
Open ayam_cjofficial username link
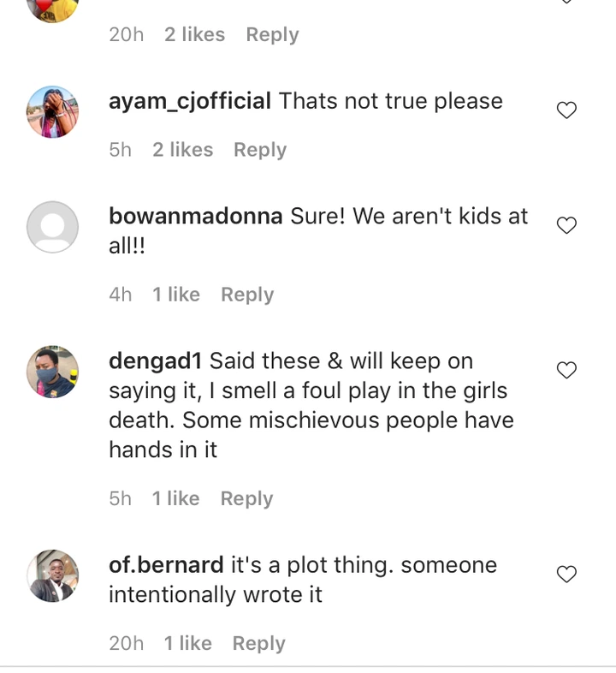(190, 101)
